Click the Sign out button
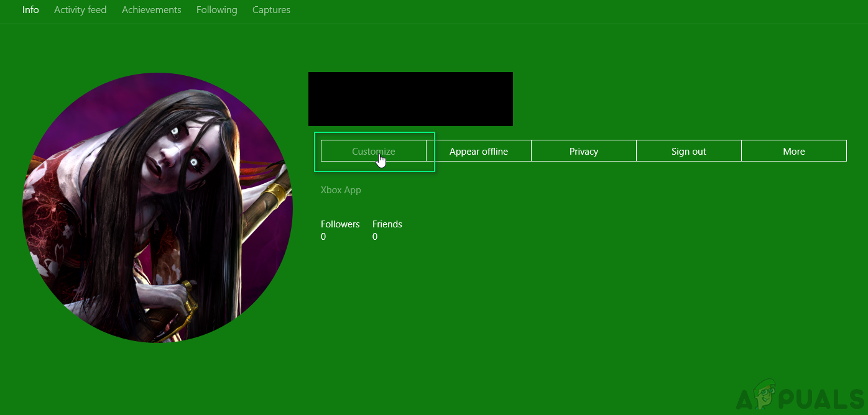 point(689,151)
